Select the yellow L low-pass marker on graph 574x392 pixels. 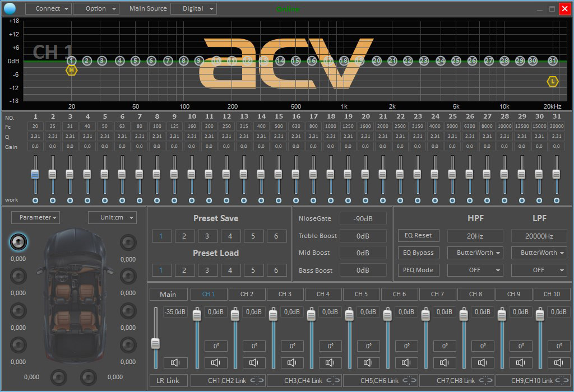[552, 82]
